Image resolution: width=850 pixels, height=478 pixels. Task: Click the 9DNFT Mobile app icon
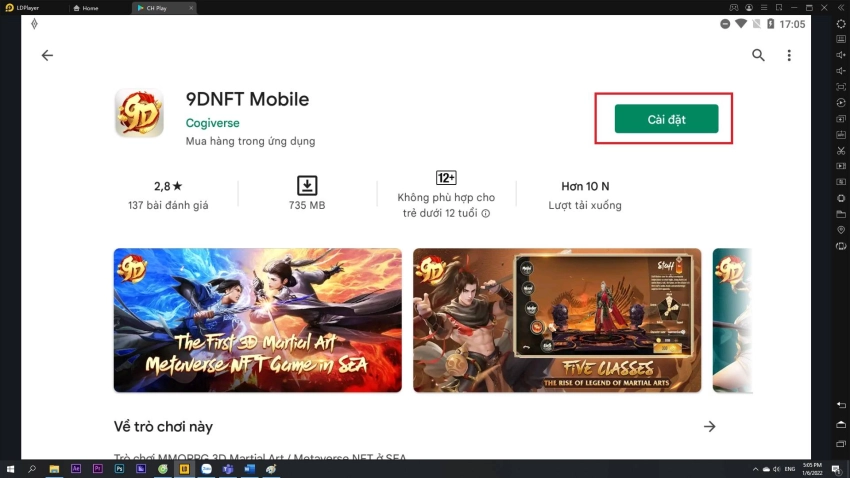[139, 113]
